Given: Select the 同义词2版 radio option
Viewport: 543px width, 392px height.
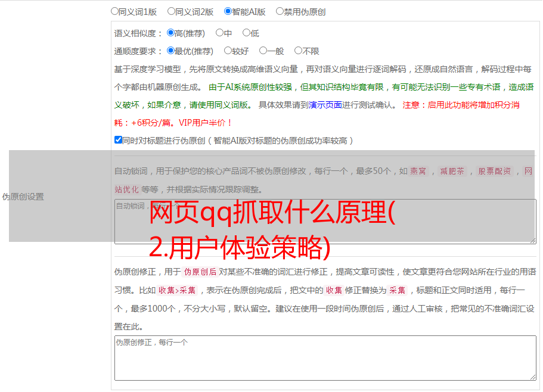Looking at the screenshot, I should pos(171,11).
